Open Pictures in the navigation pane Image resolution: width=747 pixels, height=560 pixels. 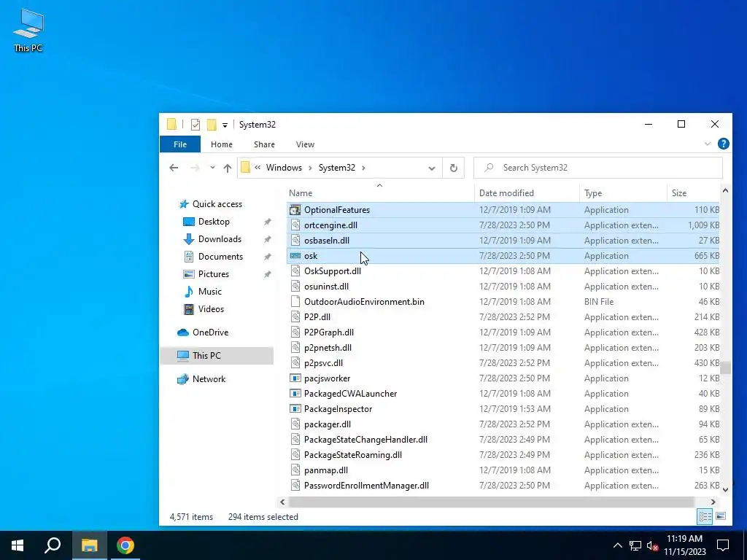214,274
